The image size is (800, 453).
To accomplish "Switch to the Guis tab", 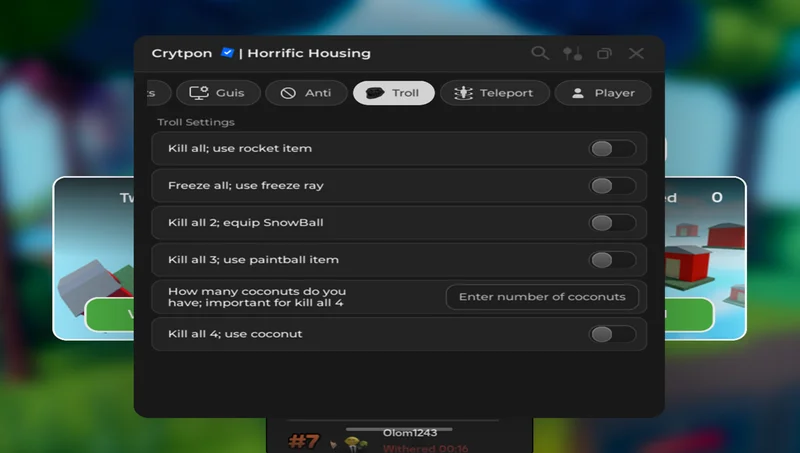I will click(x=218, y=93).
